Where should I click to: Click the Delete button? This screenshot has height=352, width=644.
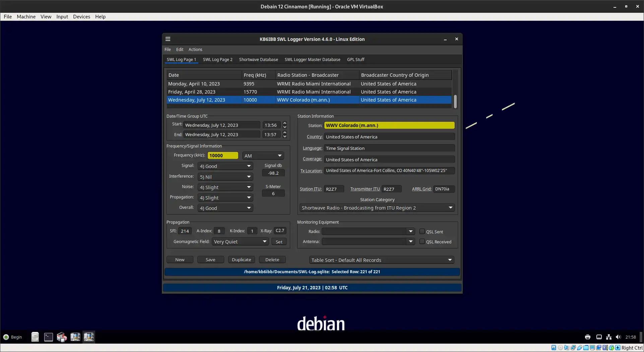[272, 259]
